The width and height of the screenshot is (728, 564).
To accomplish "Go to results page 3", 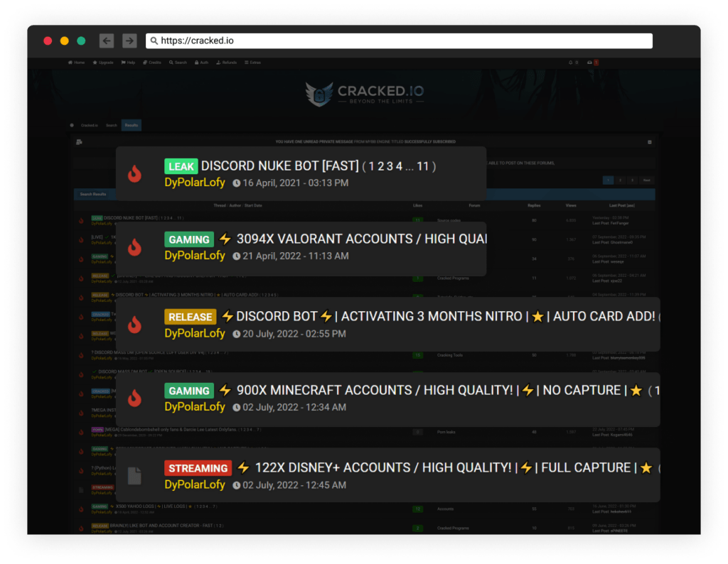I will pos(632,180).
